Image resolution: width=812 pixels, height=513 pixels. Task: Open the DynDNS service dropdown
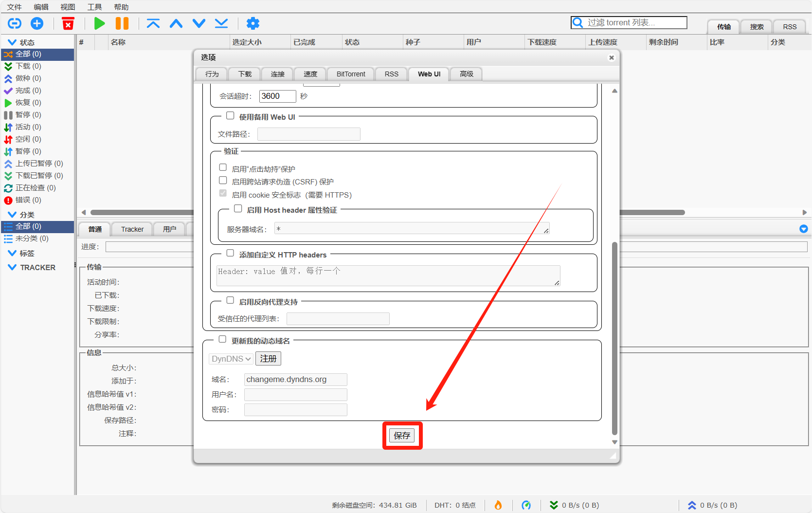[231, 359]
